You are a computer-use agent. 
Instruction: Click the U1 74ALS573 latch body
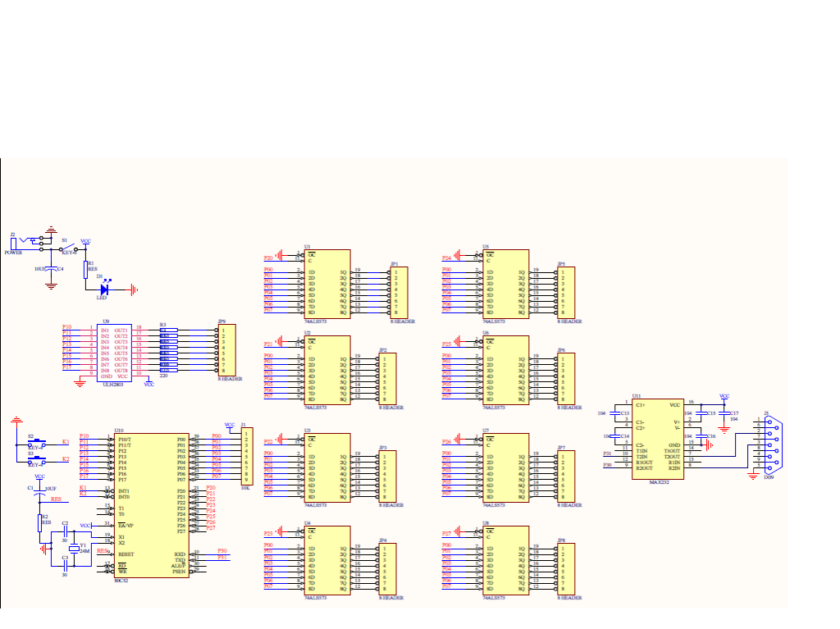(327, 284)
